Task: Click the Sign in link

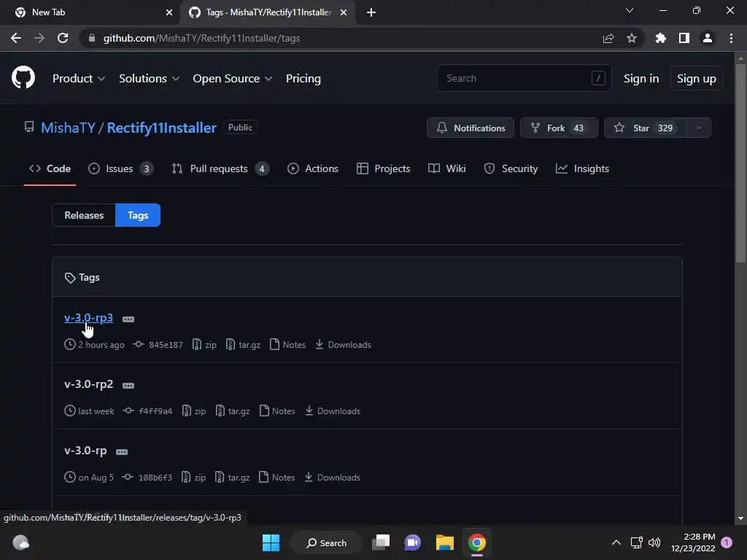Action: pos(641,79)
